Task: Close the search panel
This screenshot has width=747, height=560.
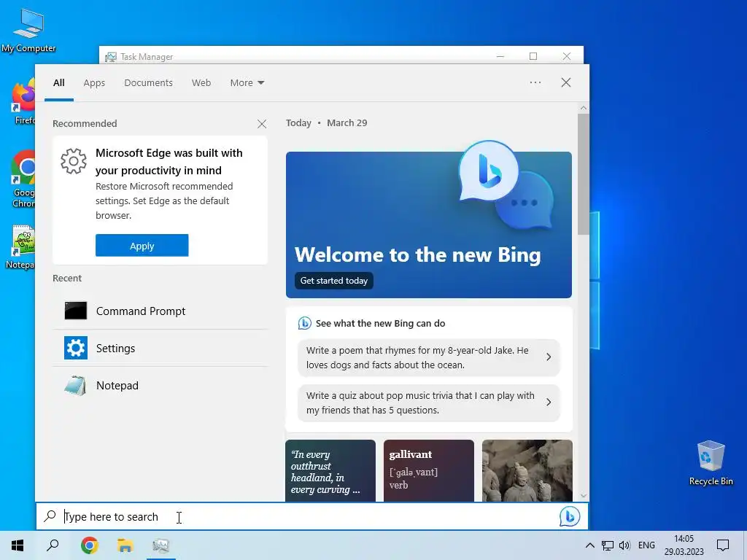Action: pos(566,82)
